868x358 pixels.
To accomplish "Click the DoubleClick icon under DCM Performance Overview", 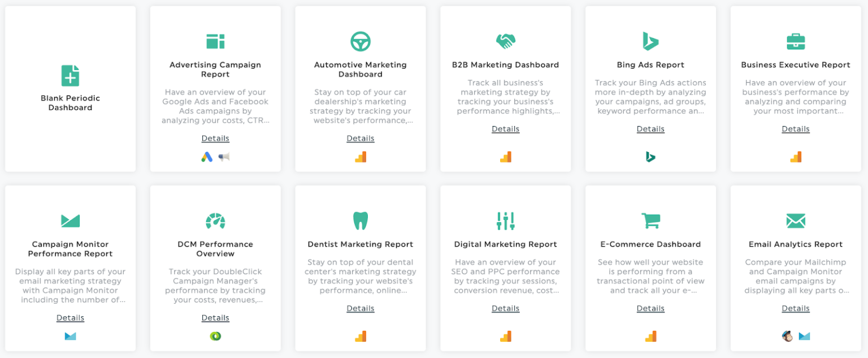I will pyautogui.click(x=215, y=336).
